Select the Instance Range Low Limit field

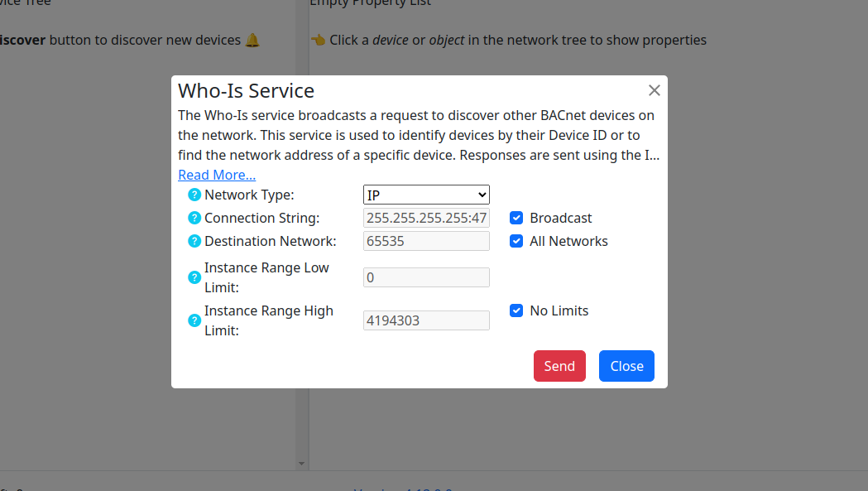coord(426,277)
